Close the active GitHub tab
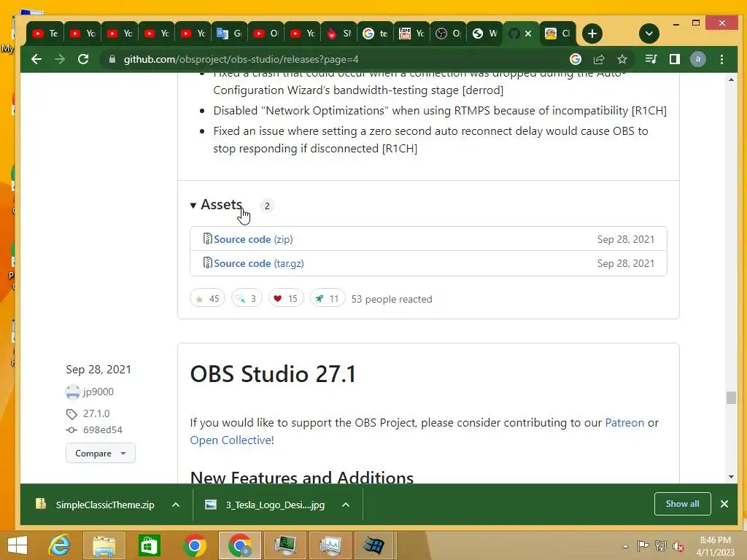747x560 pixels. (528, 34)
